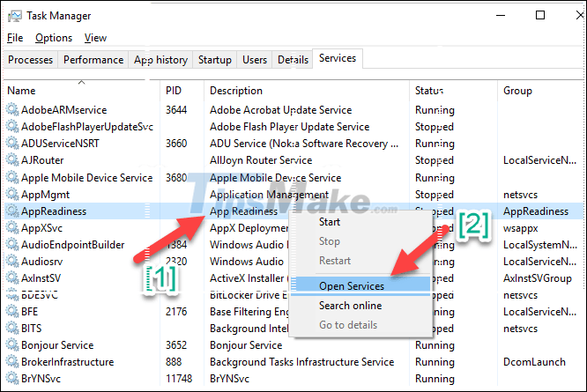Click the gear icon of AJRouter
587x392 pixels.
pos(12,160)
